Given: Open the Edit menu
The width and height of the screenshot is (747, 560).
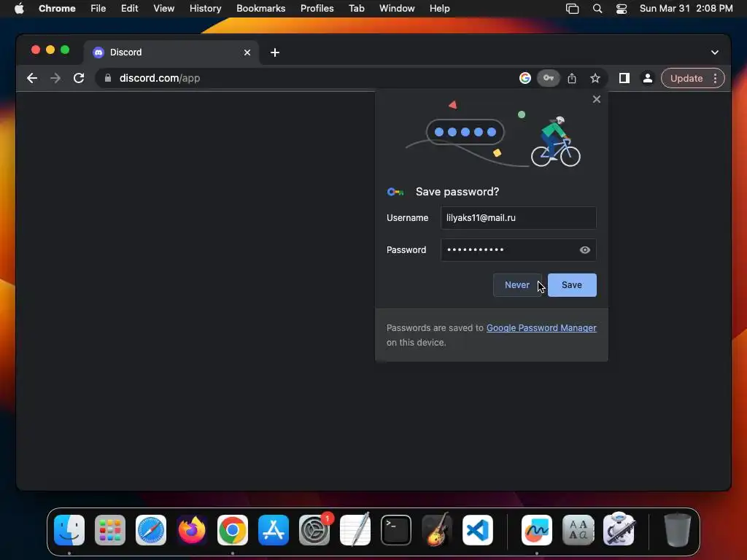Looking at the screenshot, I should click(x=130, y=9).
